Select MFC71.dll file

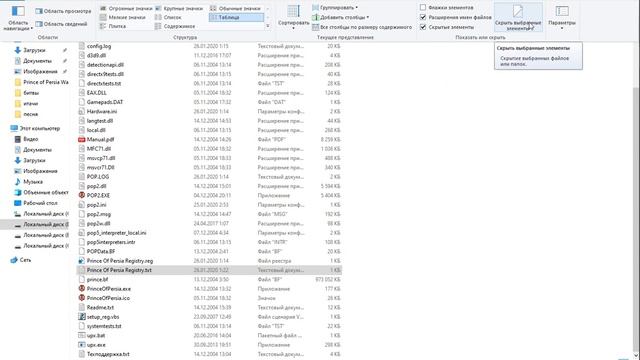[99, 149]
